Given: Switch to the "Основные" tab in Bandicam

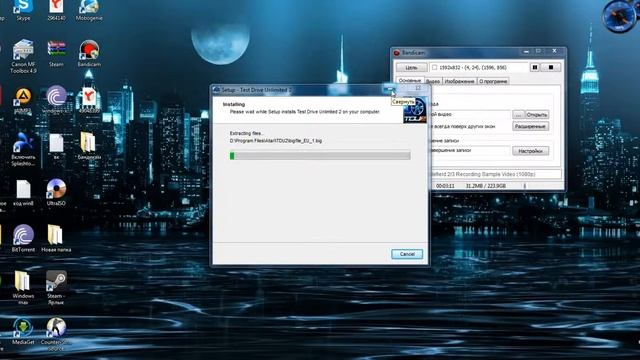Looking at the screenshot, I should pyautogui.click(x=409, y=81).
